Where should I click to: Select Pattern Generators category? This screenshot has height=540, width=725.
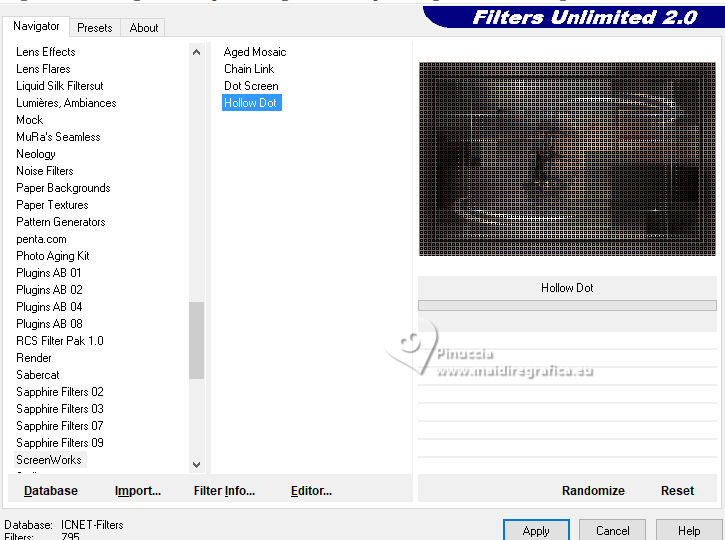(x=61, y=222)
